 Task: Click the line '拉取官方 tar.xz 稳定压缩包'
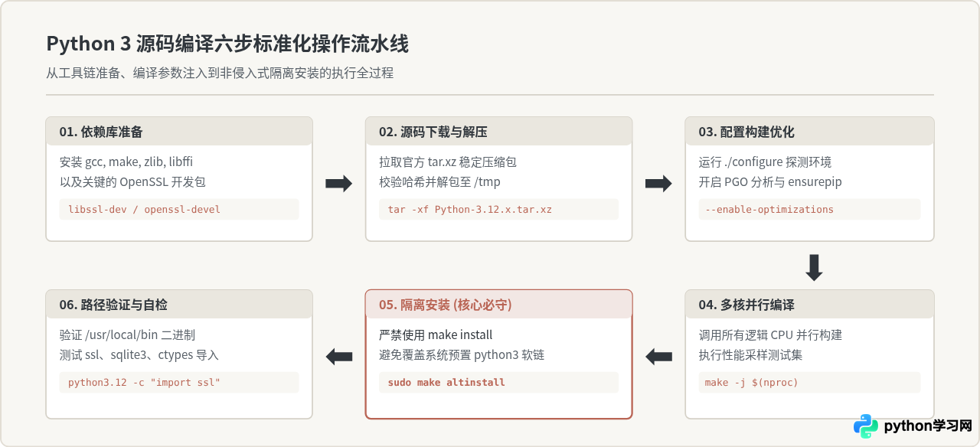click(x=448, y=162)
